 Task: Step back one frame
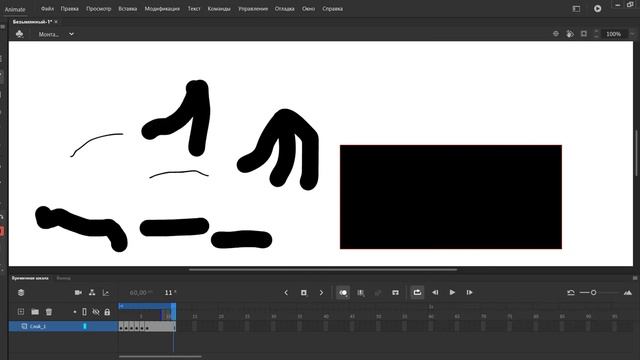tap(435, 293)
